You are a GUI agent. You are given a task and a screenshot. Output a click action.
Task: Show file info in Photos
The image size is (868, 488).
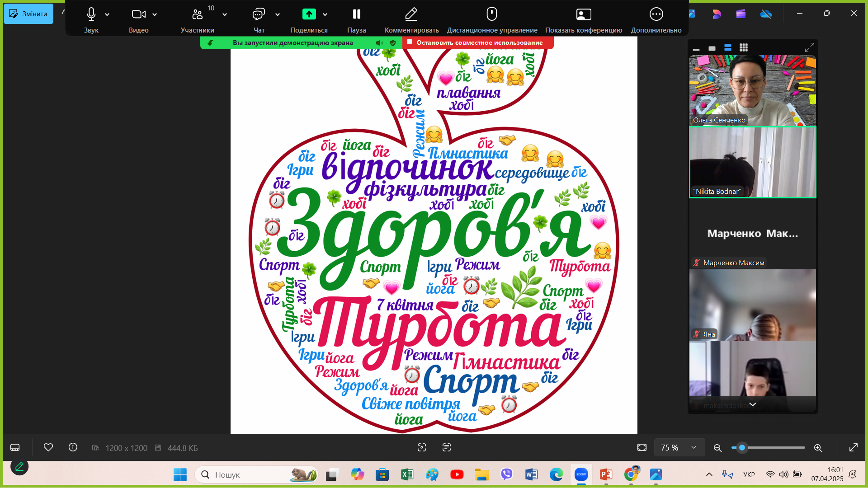[73, 447]
